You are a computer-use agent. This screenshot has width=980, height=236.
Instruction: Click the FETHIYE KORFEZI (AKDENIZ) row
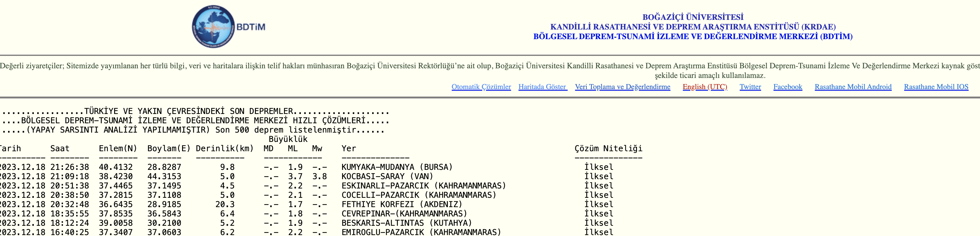point(402,204)
